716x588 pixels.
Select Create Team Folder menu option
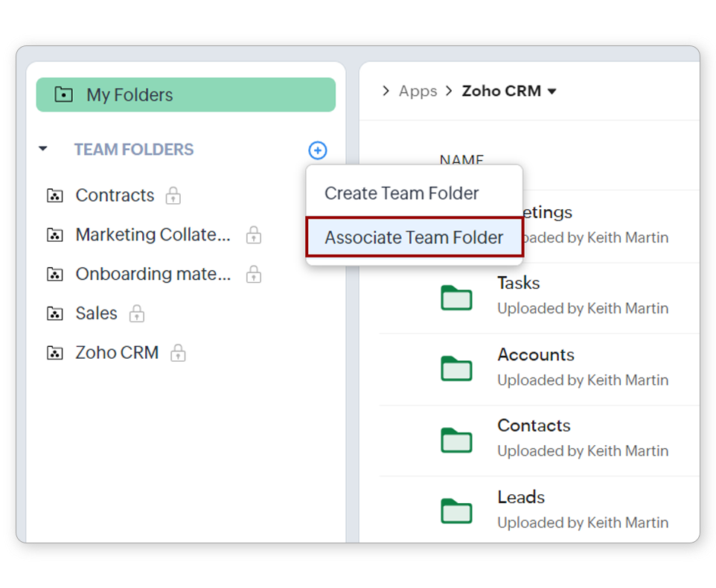pos(402,194)
